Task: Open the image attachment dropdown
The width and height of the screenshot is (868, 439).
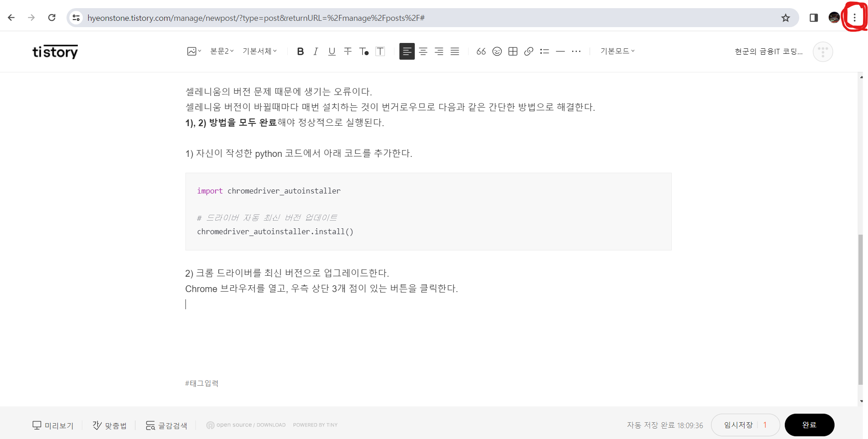Action: 194,52
